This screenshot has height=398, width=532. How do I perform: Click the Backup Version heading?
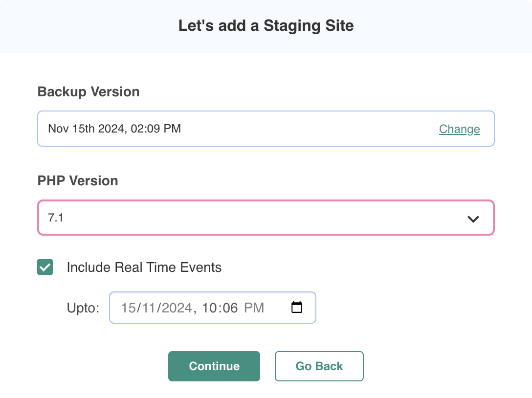tap(89, 92)
